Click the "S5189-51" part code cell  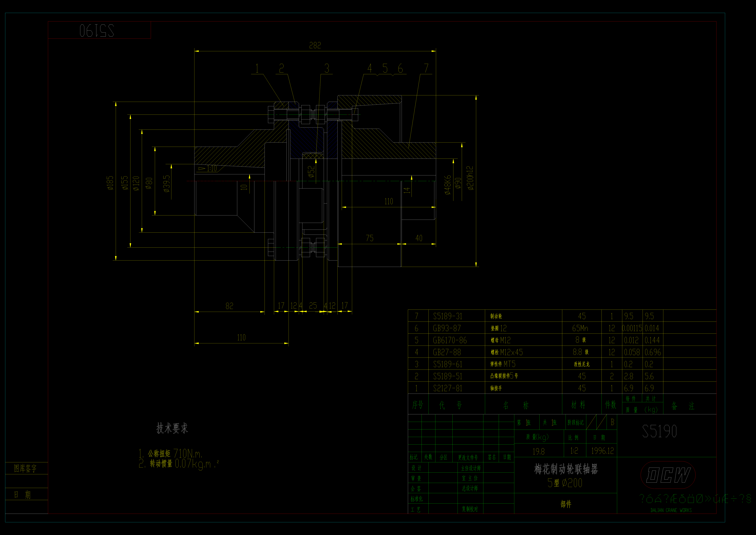448,376
